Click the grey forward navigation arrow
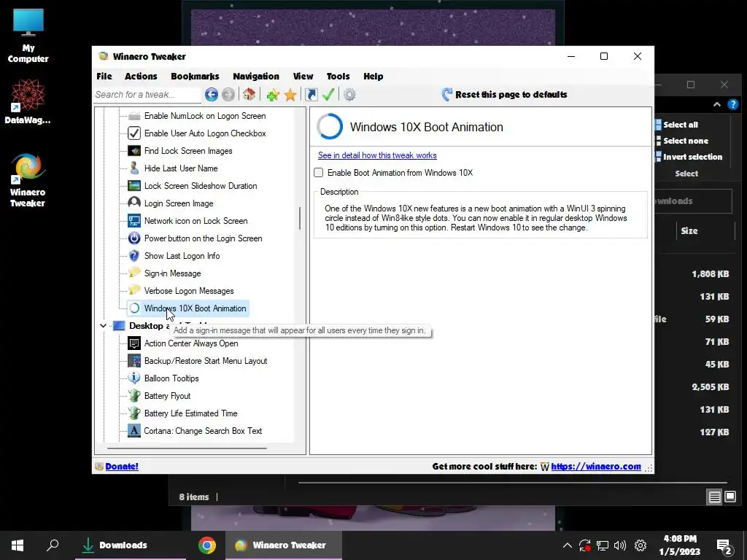The image size is (747, 560). 228,94
